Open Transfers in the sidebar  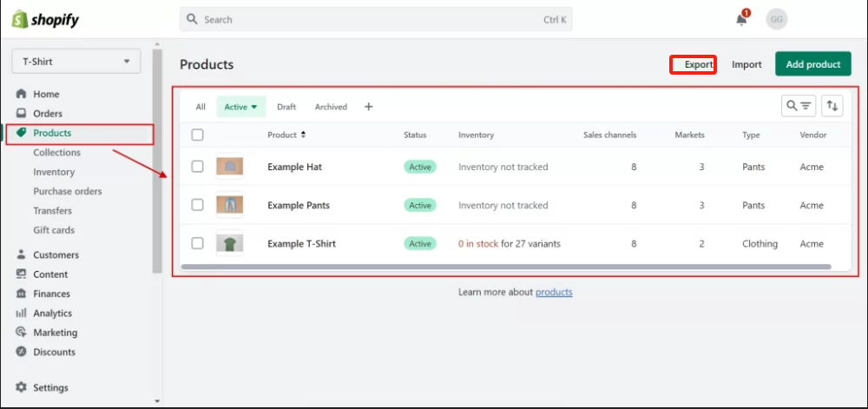click(x=53, y=211)
